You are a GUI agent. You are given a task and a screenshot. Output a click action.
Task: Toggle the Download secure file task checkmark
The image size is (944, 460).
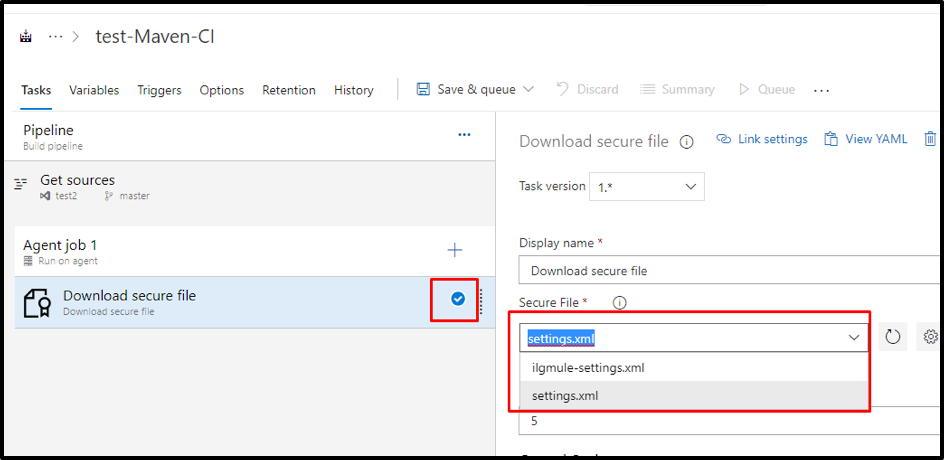coord(457,298)
